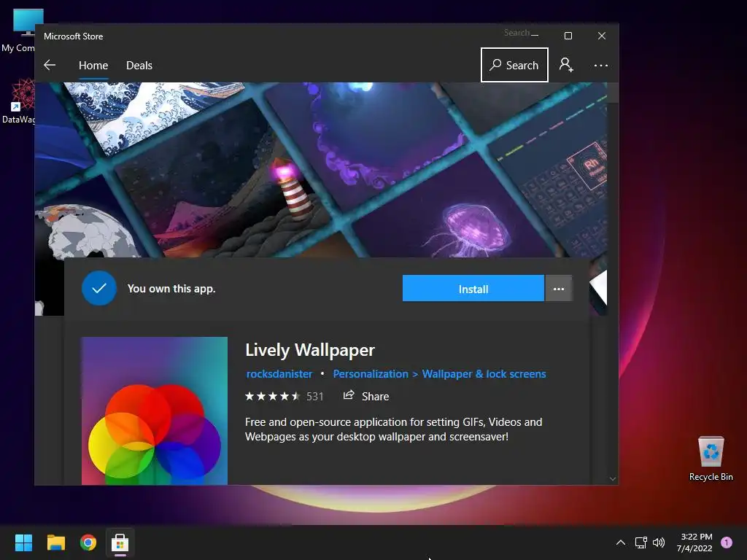Click the star rating of Lively Wallpaper

pos(273,396)
